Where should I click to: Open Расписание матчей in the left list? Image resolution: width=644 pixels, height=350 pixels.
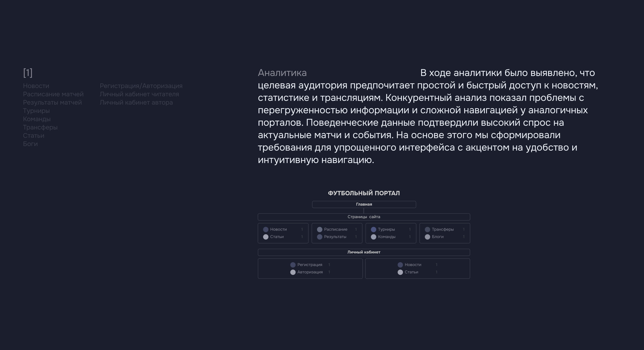click(x=53, y=94)
